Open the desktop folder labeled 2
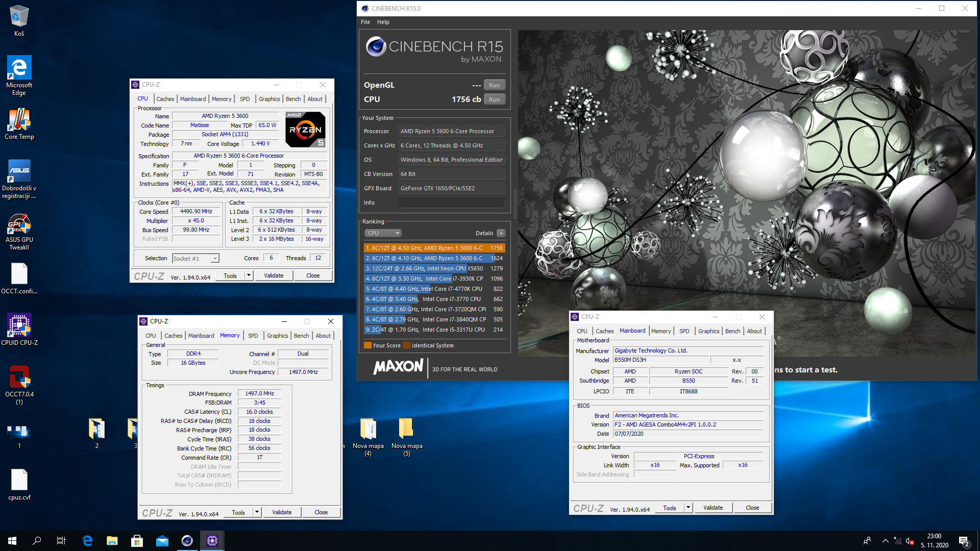 coord(96,434)
